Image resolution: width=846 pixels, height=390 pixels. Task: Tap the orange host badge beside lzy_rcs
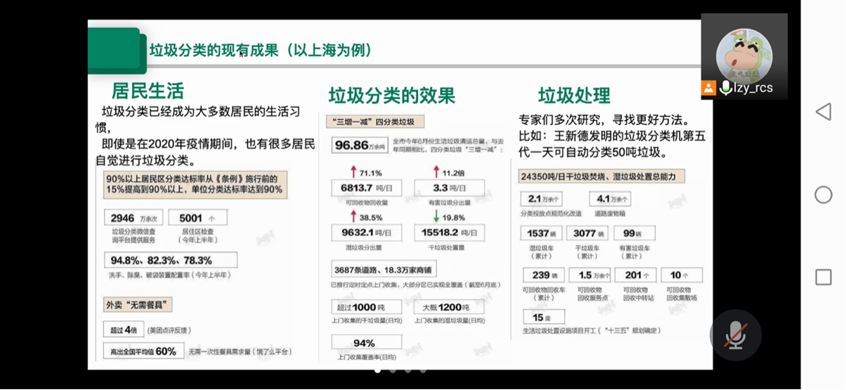708,88
